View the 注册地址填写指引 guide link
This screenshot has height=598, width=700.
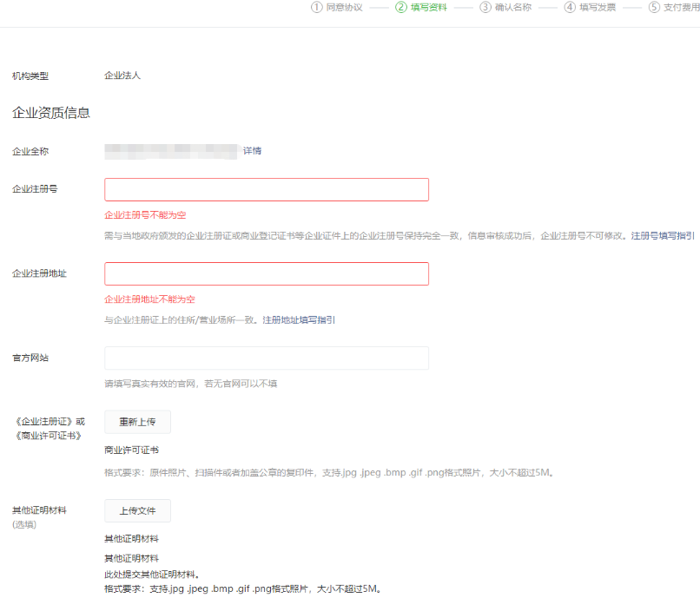point(299,319)
